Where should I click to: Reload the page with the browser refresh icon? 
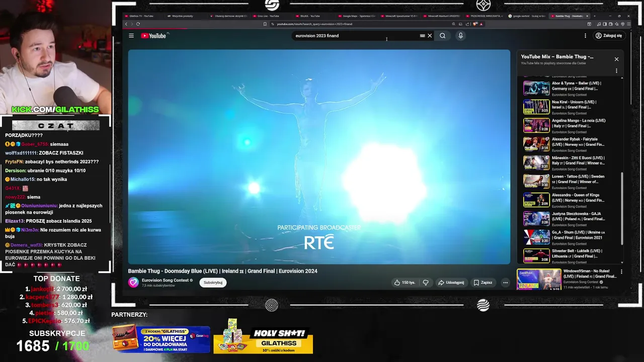[x=138, y=24]
